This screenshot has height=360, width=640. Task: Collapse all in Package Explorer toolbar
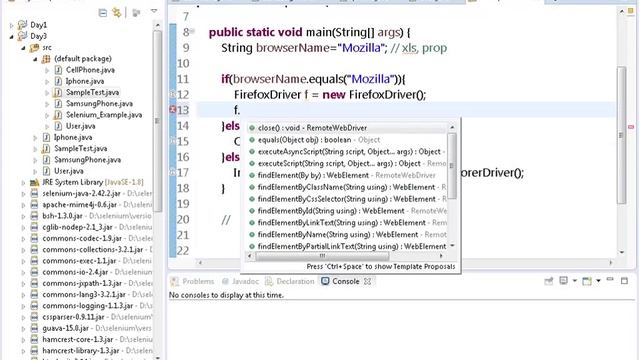tap(103, 13)
